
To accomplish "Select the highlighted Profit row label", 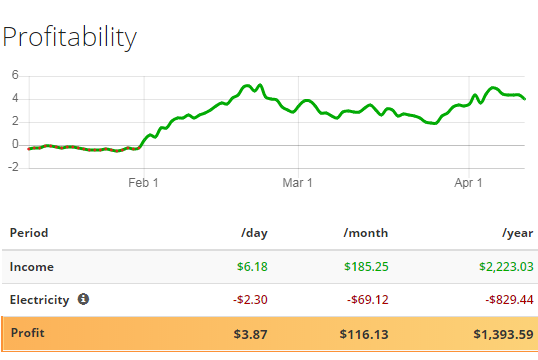I will pyautogui.click(x=27, y=333).
